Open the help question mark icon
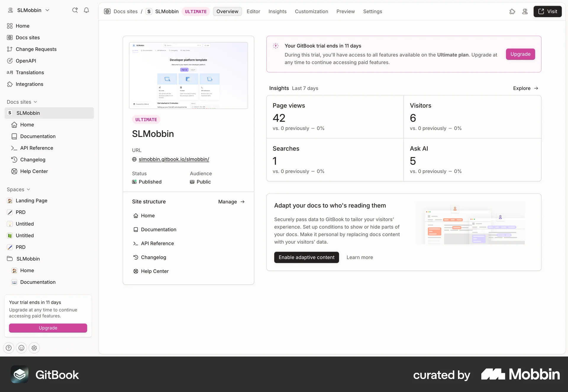 (9, 348)
